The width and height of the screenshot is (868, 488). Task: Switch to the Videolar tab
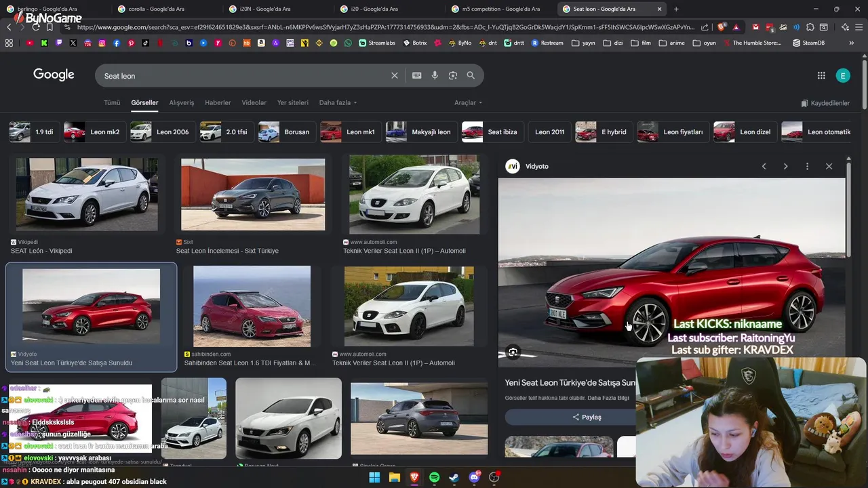[x=254, y=102]
